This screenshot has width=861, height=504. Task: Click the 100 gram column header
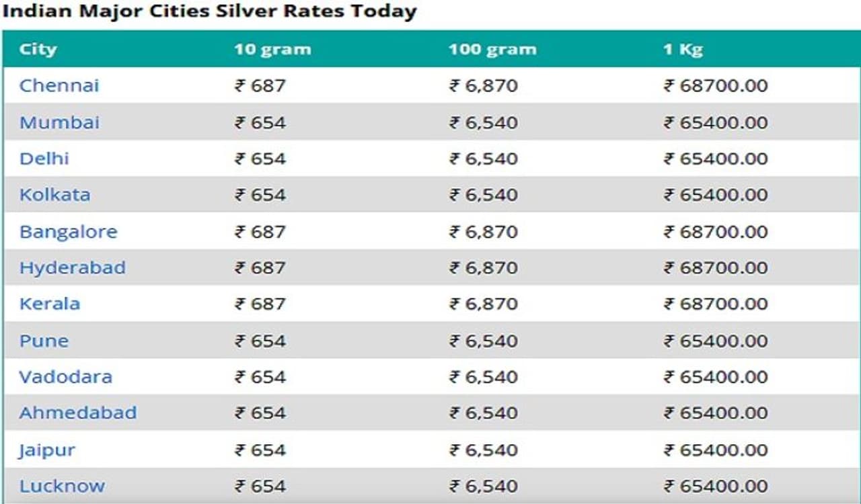click(492, 50)
